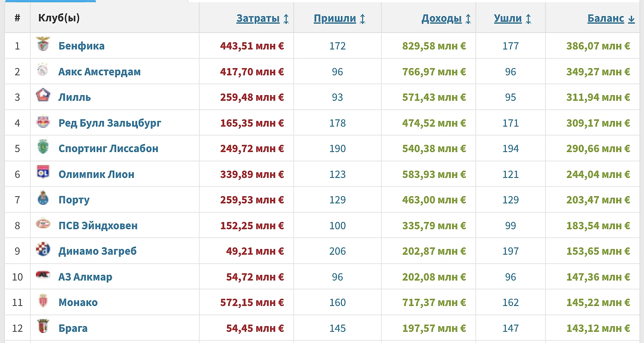
Task: Click Benfica arrivals value 172
Action: pyautogui.click(x=338, y=46)
